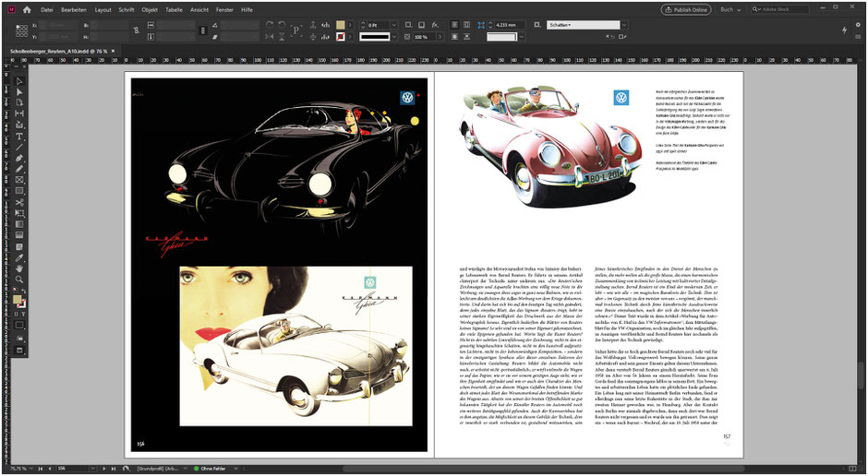This screenshot has height=476, width=868.
Task: Select the Direct Selection tool
Action: click(19, 92)
